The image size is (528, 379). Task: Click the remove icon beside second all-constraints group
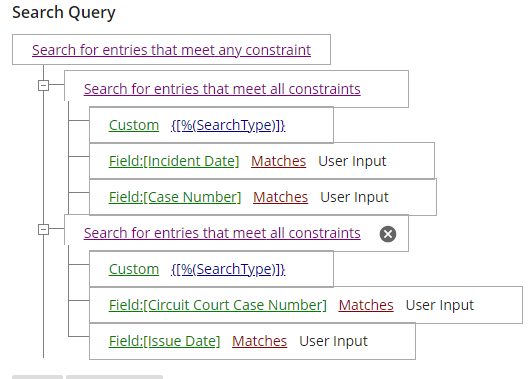click(x=388, y=234)
